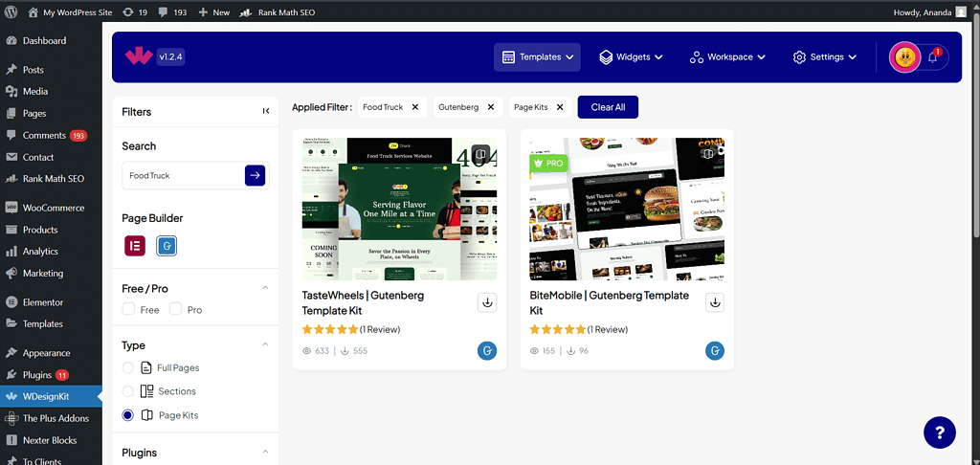Download the BiteMobile template kit
980x465 pixels.
pyautogui.click(x=715, y=302)
